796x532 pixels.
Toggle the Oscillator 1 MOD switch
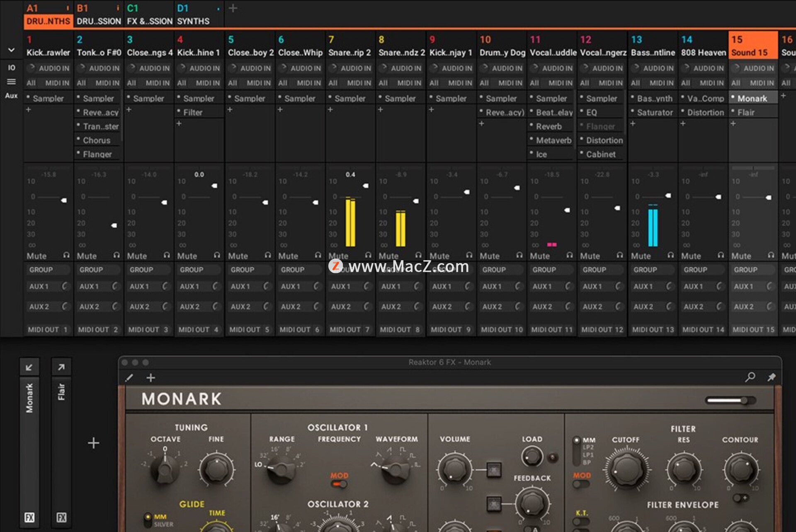(339, 484)
